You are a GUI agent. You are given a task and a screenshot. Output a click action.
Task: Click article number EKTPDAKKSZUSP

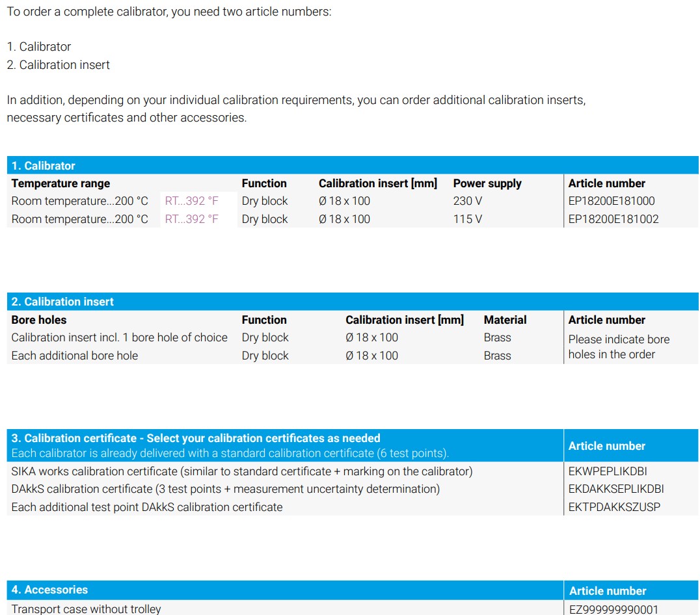[x=613, y=507]
